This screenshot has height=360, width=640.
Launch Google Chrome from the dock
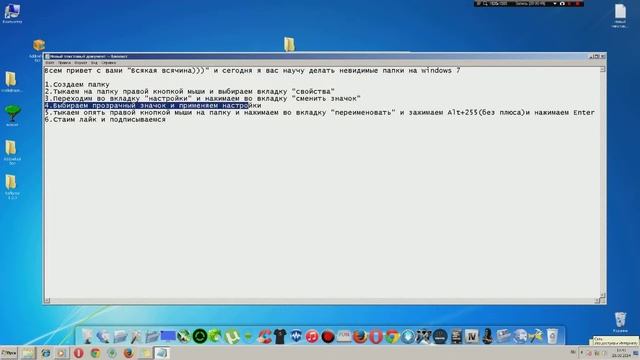[x=392, y=337]
